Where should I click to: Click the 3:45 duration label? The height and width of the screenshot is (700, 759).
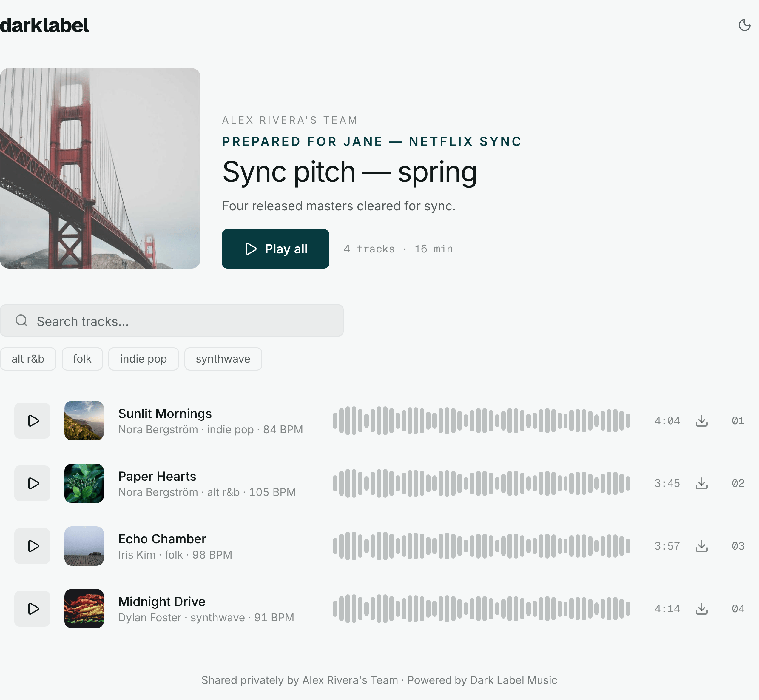pyautogui.click(x=667, y=483)
